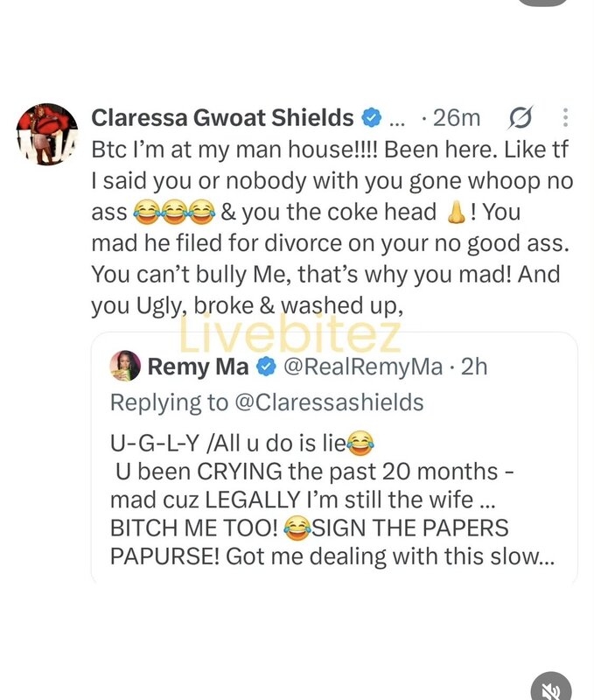Click the @RealRemyMa handle
Image resolution: width=594 pixels, height=700 pixels.
pyautogui.click(x=363, y=367)
